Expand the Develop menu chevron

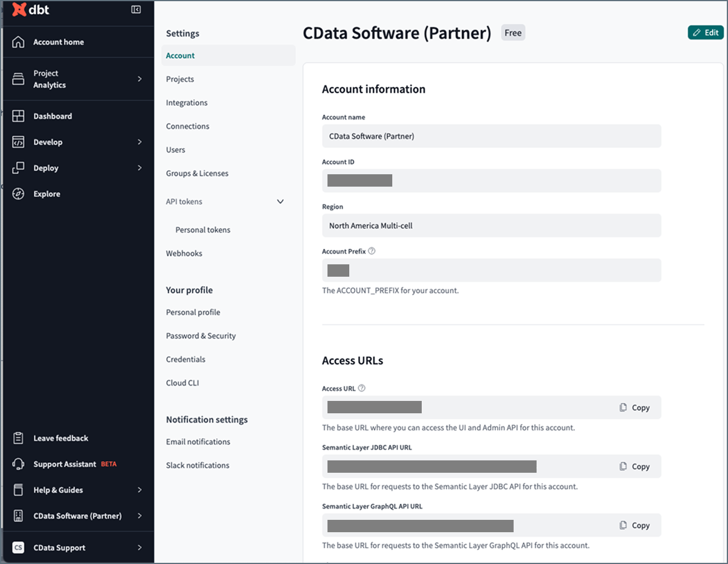pyautogui.click(x=140, y=142)
